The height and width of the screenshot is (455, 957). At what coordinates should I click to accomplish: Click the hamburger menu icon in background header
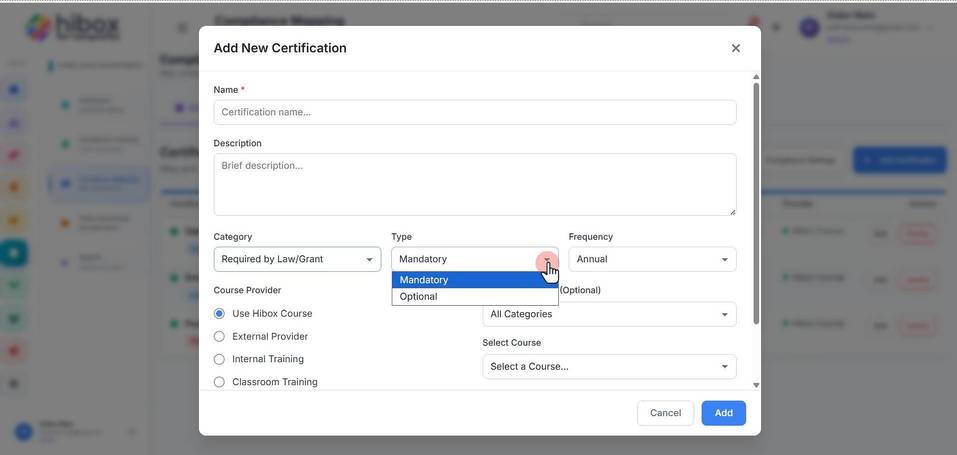pos(182,27)
